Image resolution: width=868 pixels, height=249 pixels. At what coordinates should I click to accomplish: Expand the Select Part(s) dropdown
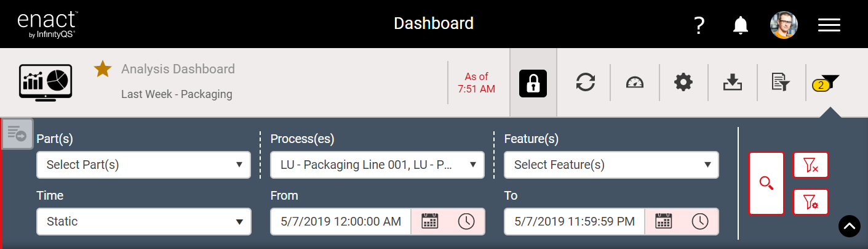144,165
